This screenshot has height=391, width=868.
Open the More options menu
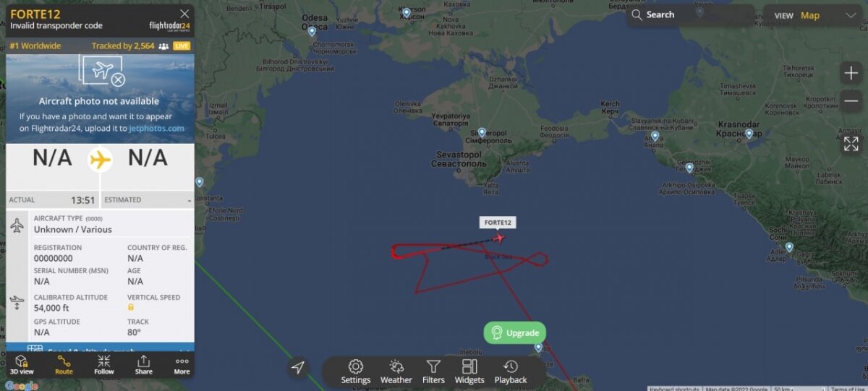coord(182,364)
